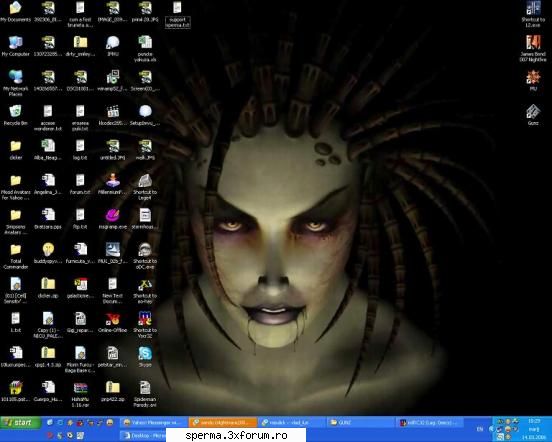This screenshot has width=552, height=442.
Task: Select the Recycle Bin icon
Action: pyautogui.click(x=15, y=115)
